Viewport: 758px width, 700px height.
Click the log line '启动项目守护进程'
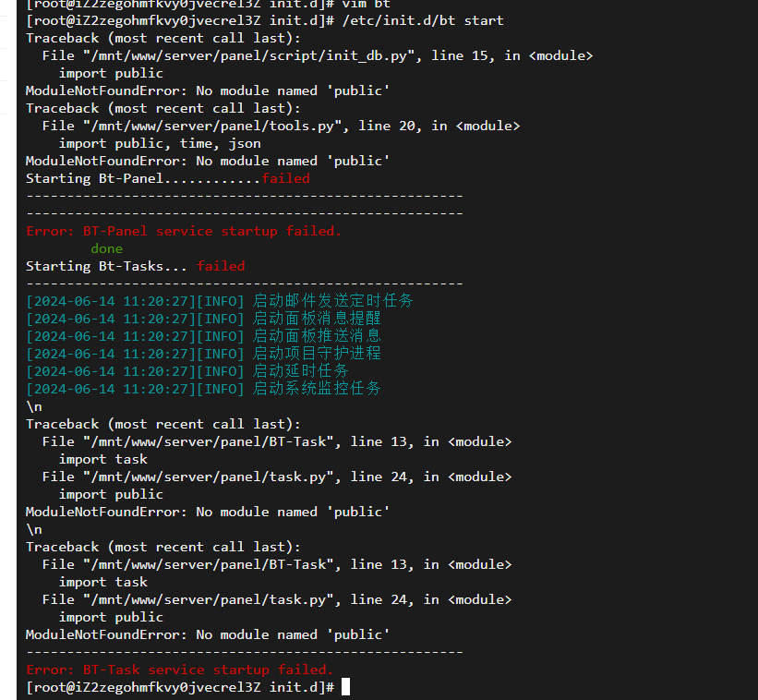pos(203,354)
